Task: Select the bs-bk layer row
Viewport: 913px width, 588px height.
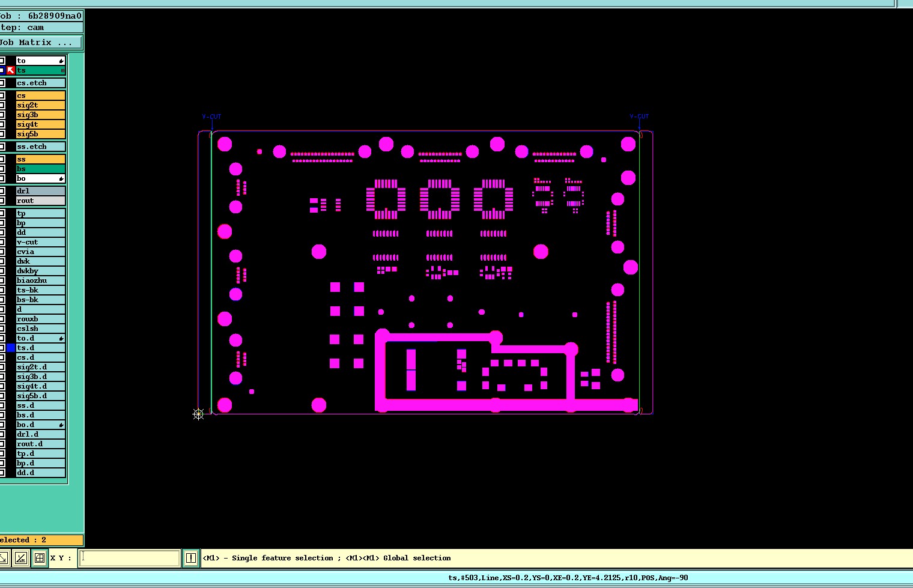Action: tap(40, 300)
